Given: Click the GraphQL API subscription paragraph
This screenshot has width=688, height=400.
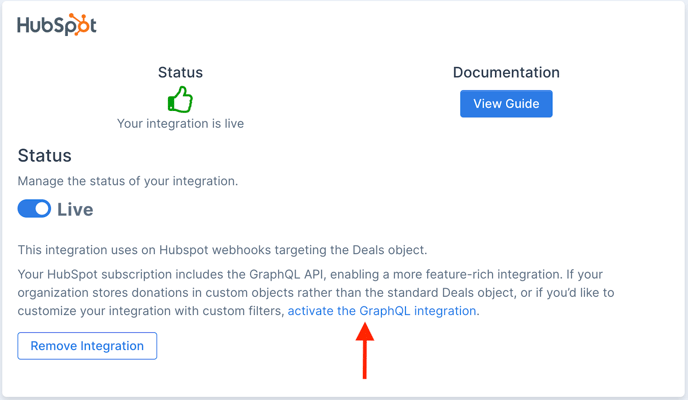Looking at the screenshot, I should 316,293.
